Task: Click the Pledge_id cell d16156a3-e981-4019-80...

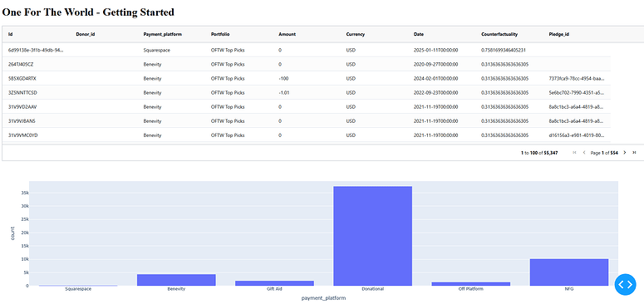Action: [577, 135]
